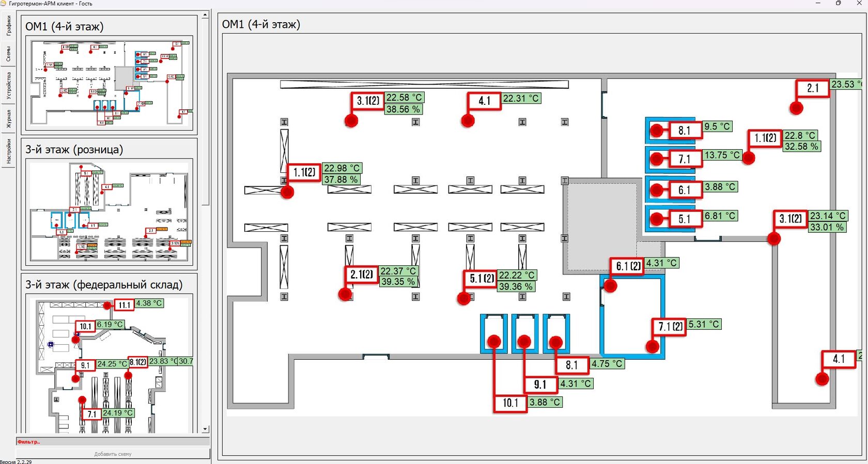Open the Устройства vertical tab
868x464 pixels.
click(x=8, y=86)
